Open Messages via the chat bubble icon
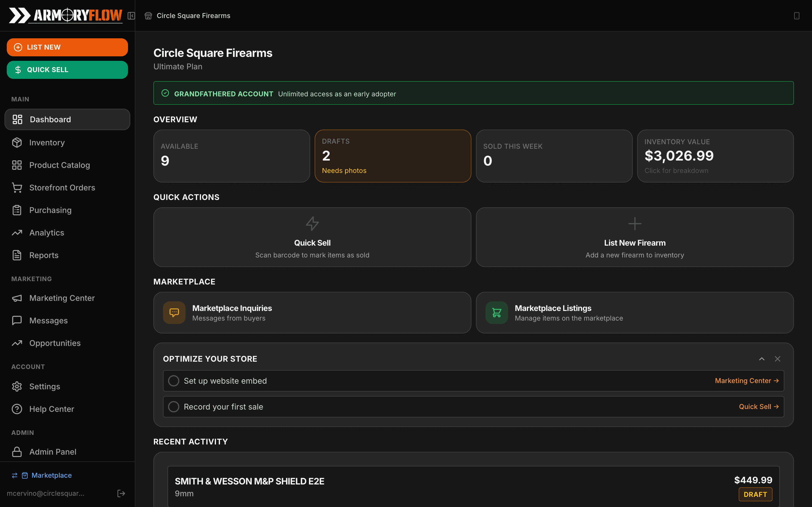 [x=17, y=320]
